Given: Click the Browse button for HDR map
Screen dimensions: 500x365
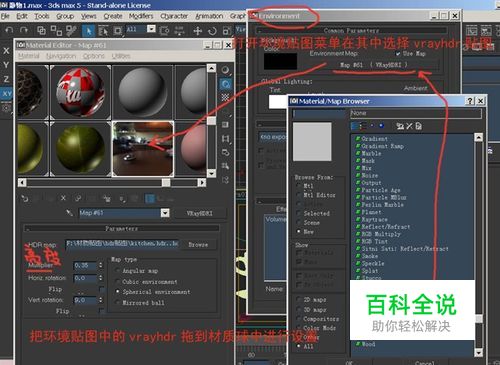Looking at the screenshot, I should [198, 245].
